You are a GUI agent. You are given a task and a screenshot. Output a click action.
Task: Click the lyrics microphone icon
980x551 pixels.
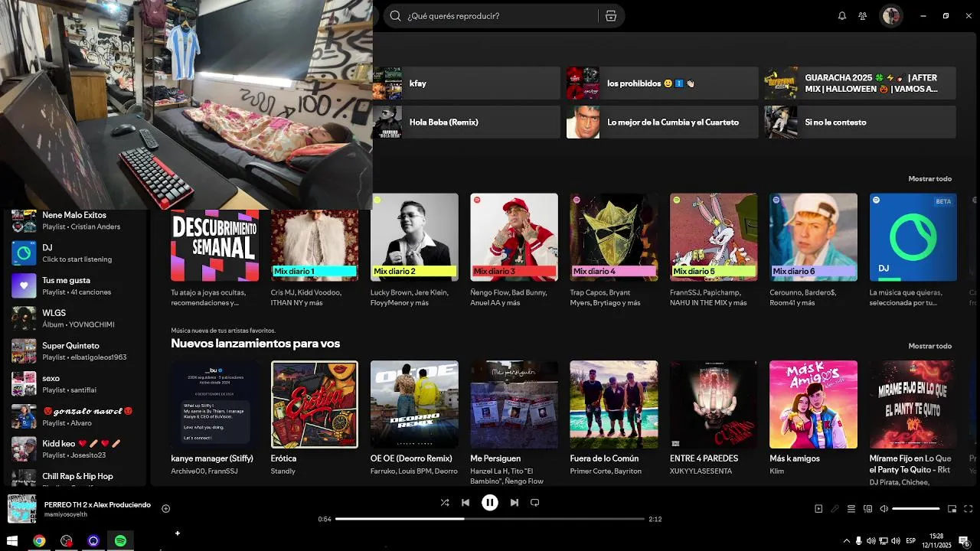tap(835, 509)
